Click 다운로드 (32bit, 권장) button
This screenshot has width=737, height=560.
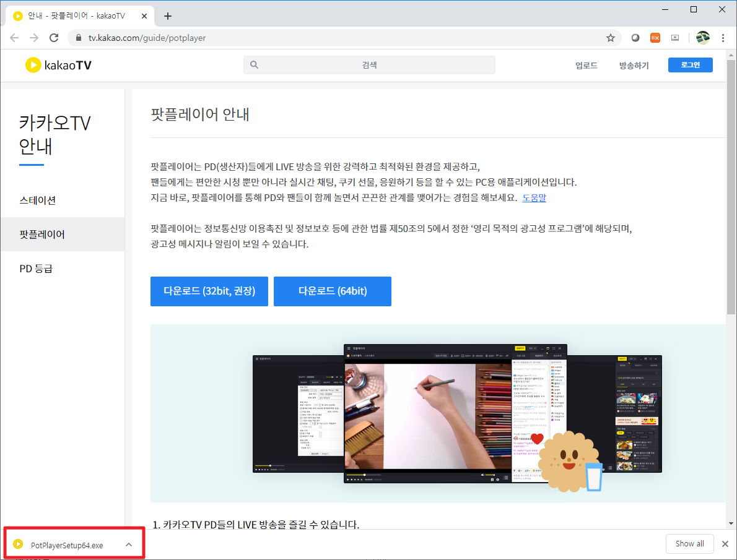(x=209, y=291)
